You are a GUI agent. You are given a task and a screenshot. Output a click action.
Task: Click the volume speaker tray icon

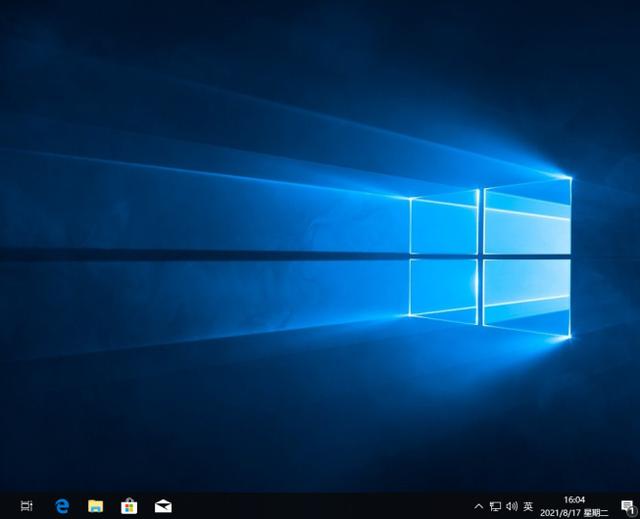511,506
